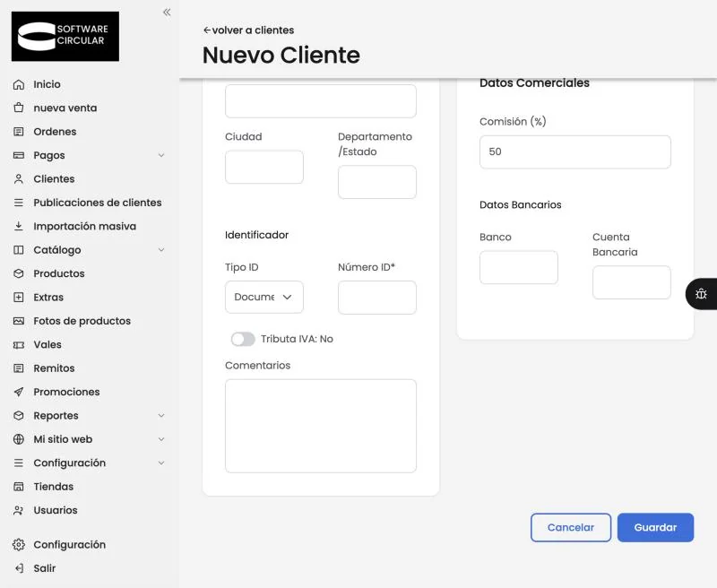Screen dimensions: 717x588
Task: Click the Publicaciones de clientes lines icon
Action: 19,203
